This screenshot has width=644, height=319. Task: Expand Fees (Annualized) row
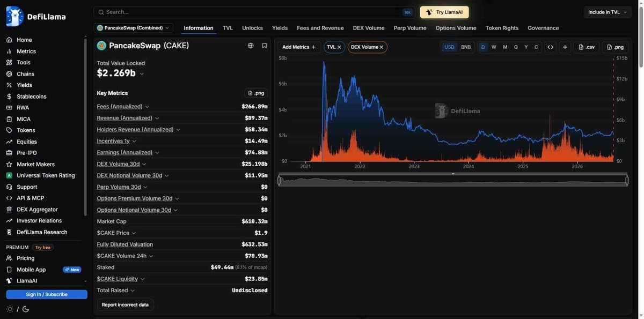[x=147, y=107]
